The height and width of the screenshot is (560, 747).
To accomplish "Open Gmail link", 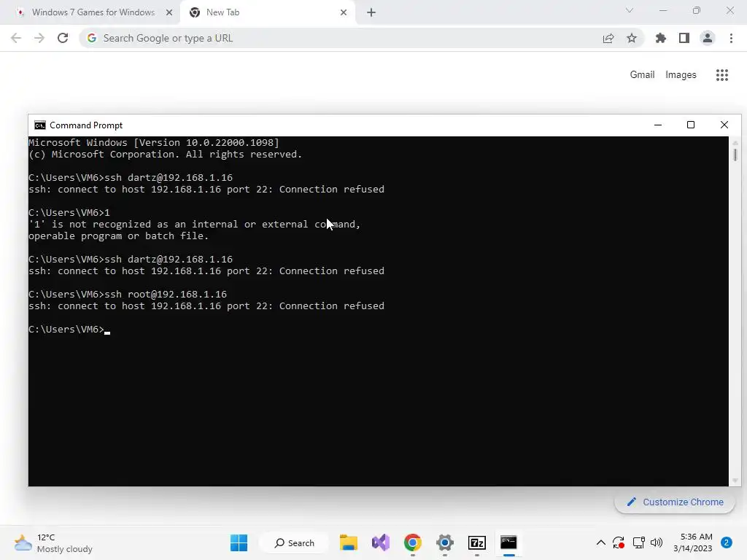I will [642, 75].
